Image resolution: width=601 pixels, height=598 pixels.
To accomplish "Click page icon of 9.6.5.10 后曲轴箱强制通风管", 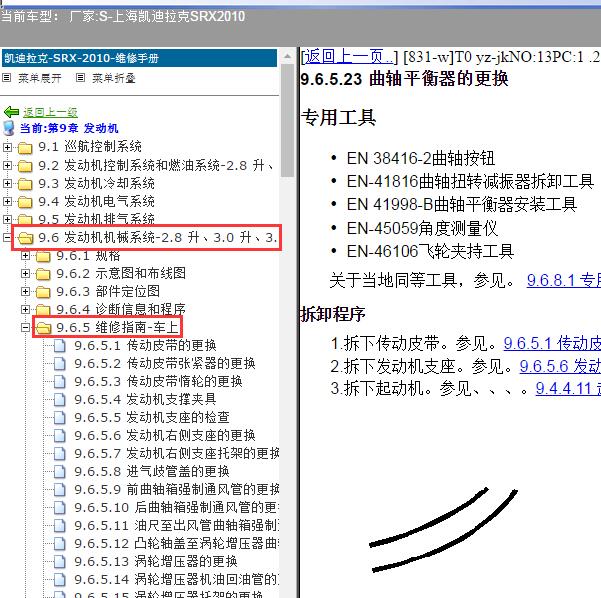I will 59,508.
